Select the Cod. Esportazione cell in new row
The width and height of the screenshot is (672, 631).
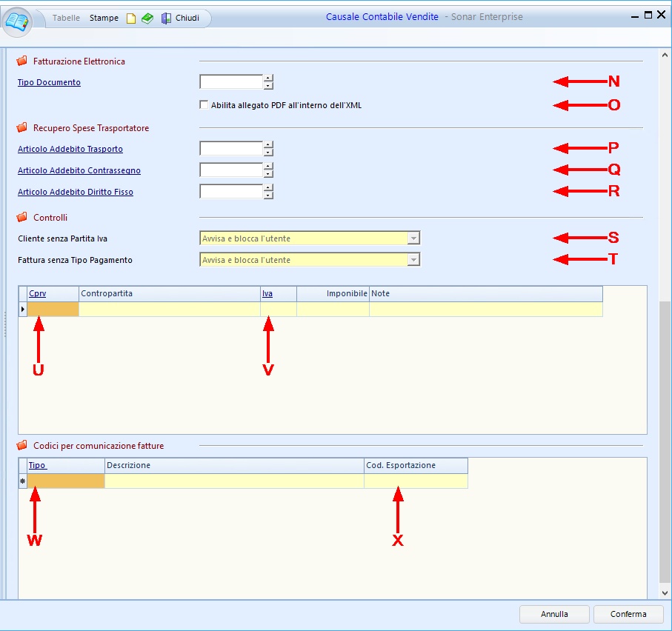pos(415,481)
